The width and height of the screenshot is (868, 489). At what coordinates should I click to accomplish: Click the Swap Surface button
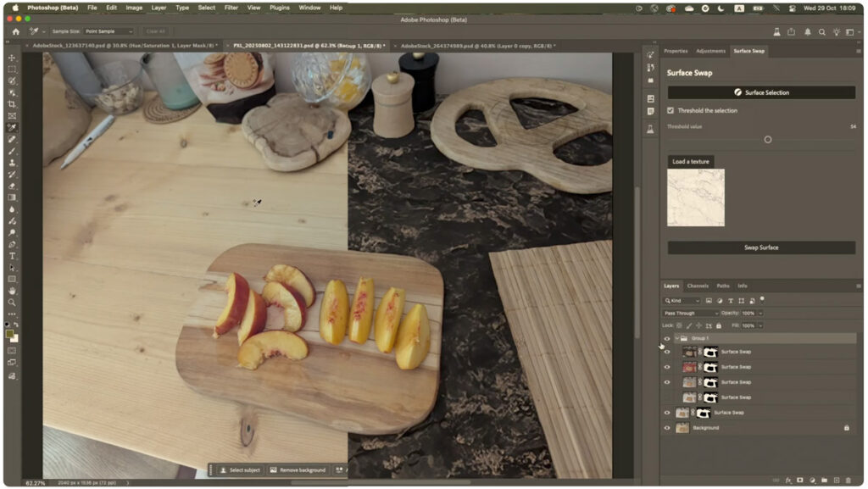[x=761, y=247]
